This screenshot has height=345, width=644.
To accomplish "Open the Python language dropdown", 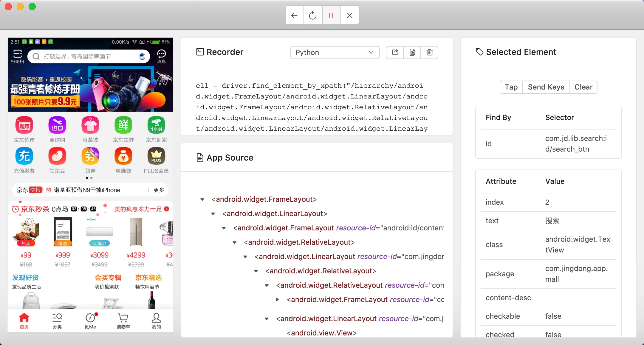I will pos(335,53).
